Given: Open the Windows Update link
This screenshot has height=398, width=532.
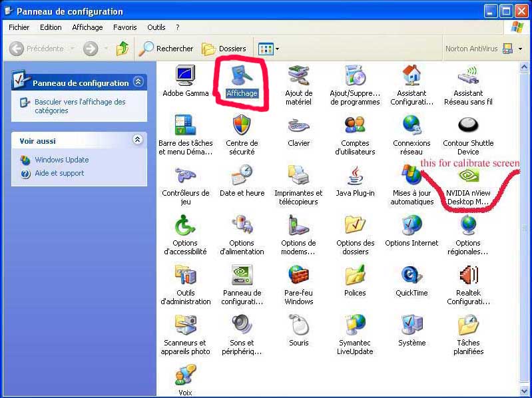Looking at the screenshot, I should 61,160.
